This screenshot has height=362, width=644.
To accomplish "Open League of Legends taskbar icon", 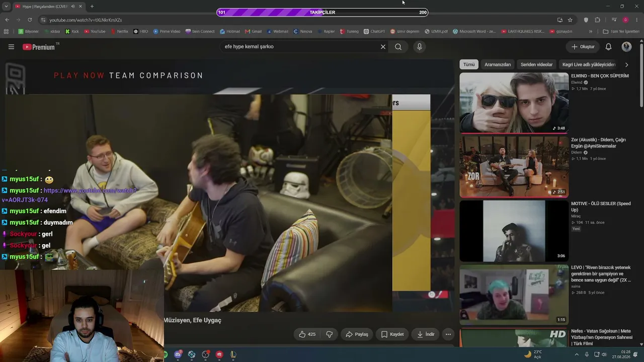I will pyautogui.click(x=233, y=354).
